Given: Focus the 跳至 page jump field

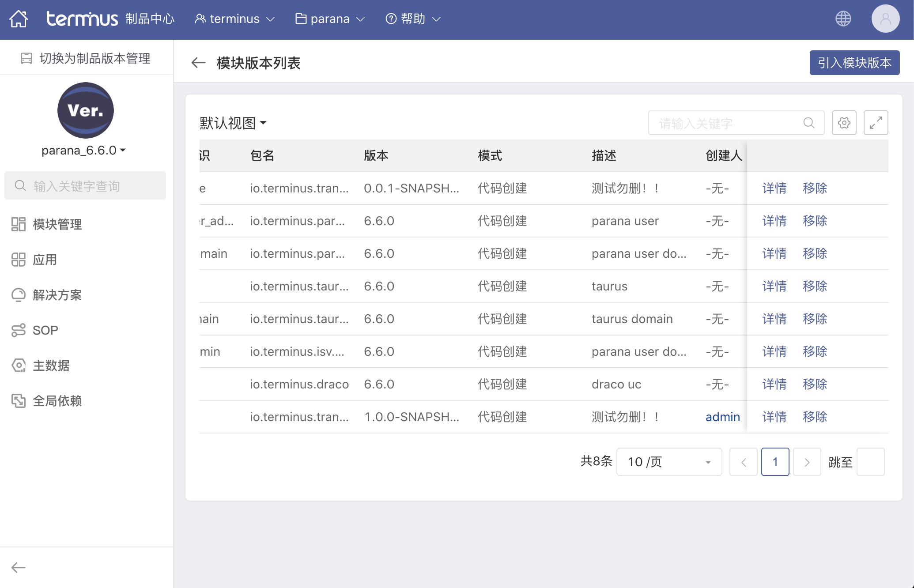Looking at the screenshot, I should [x=871, y=462].
